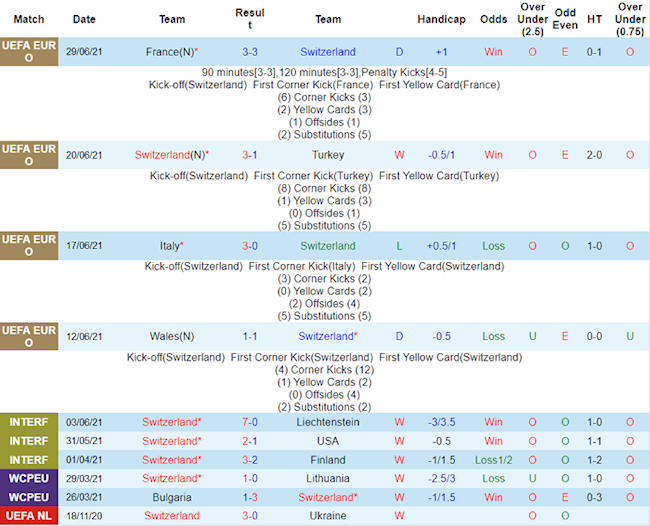Click 0-0 half-time score in Wales row

tap(594, 337)
